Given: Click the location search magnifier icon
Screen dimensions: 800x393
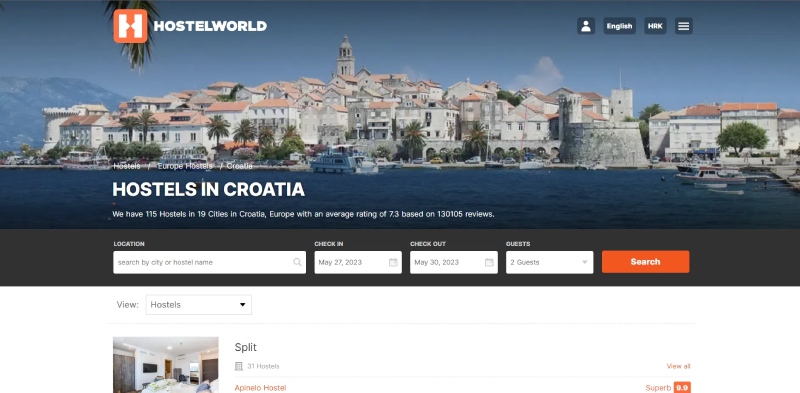Looking at the screenshot, I should point(297,262).
